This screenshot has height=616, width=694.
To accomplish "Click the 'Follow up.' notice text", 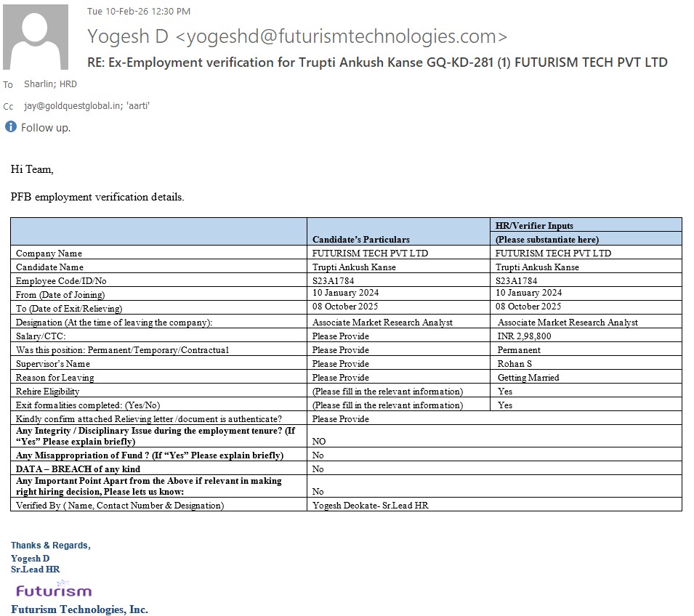I will point(46,128).
